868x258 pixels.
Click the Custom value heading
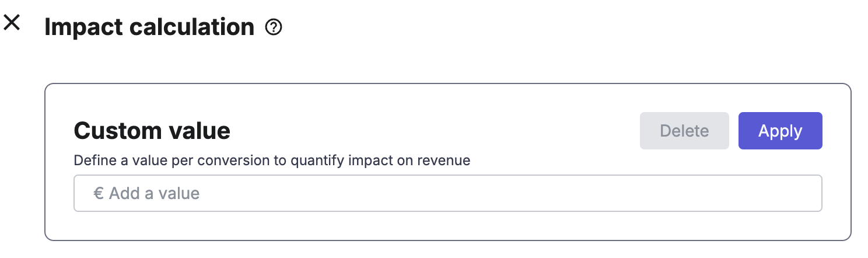(152, 131)
